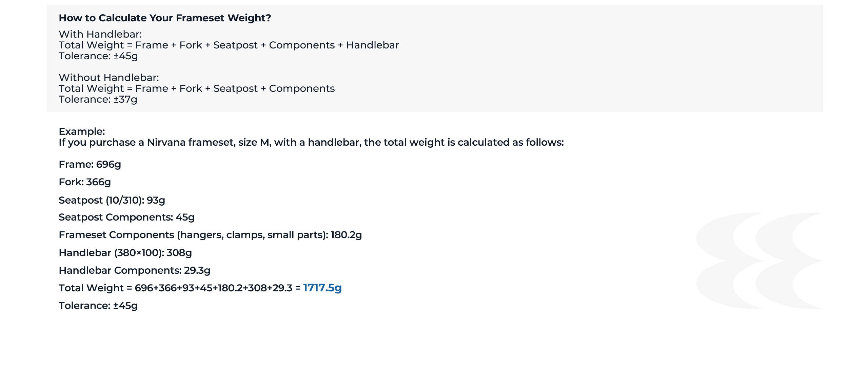
Task: Click the last 'Tolerance: ±45g' line below total
Action: 98,306
